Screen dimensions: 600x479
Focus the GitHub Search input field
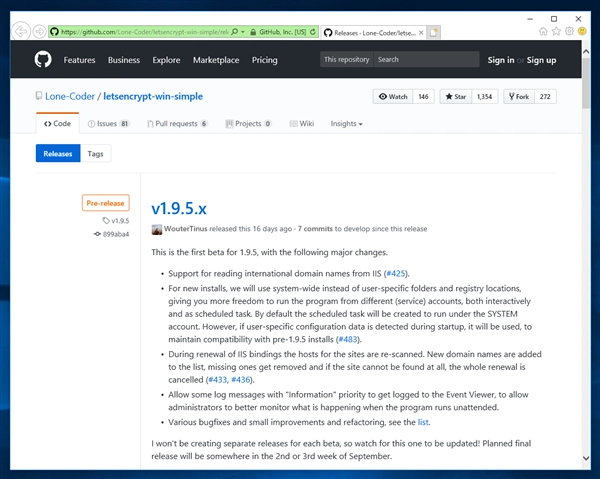(426, 59)
